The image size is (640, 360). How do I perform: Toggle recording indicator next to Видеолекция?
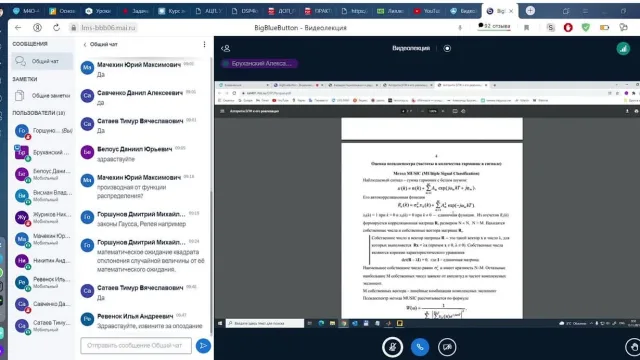[x=447, y=48]
